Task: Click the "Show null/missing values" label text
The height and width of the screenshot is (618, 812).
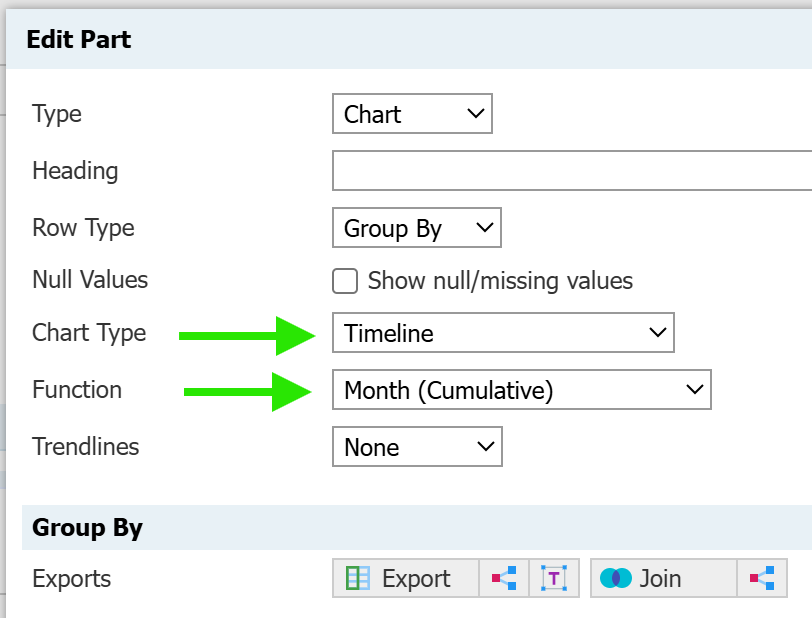Action: [500, 281]
